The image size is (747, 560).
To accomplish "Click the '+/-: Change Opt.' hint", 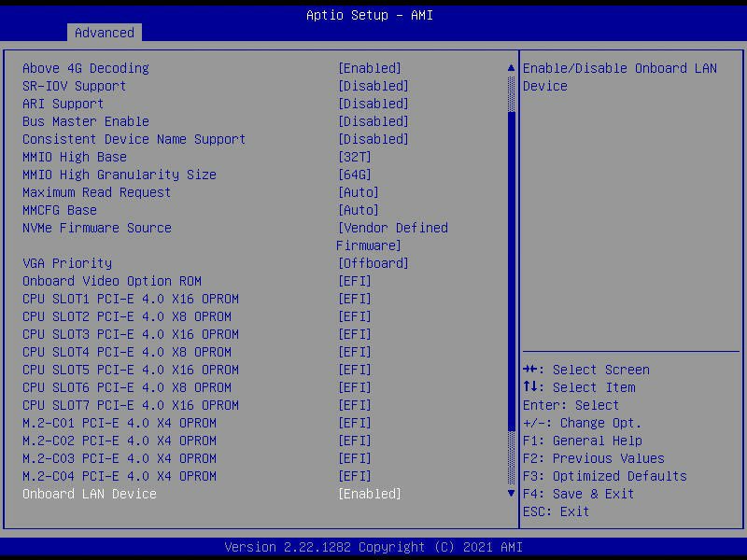I will [582, 423].
